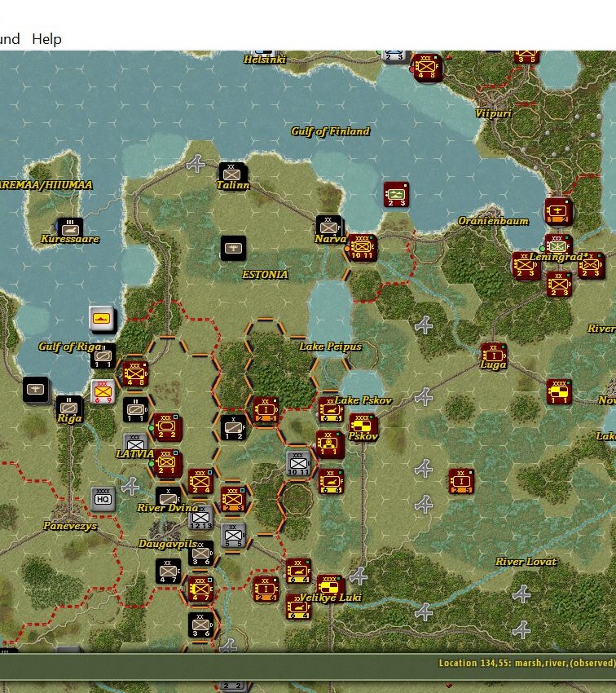Select the German II unit at Riga city
This screenshot has height=693, width=616.
[x=69, y=407]
